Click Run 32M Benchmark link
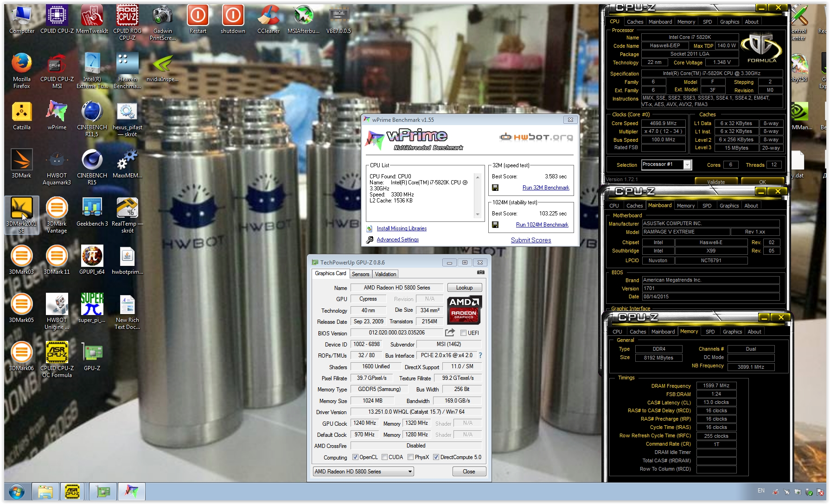Screen dimensions: 830x504 coord(546,188)
